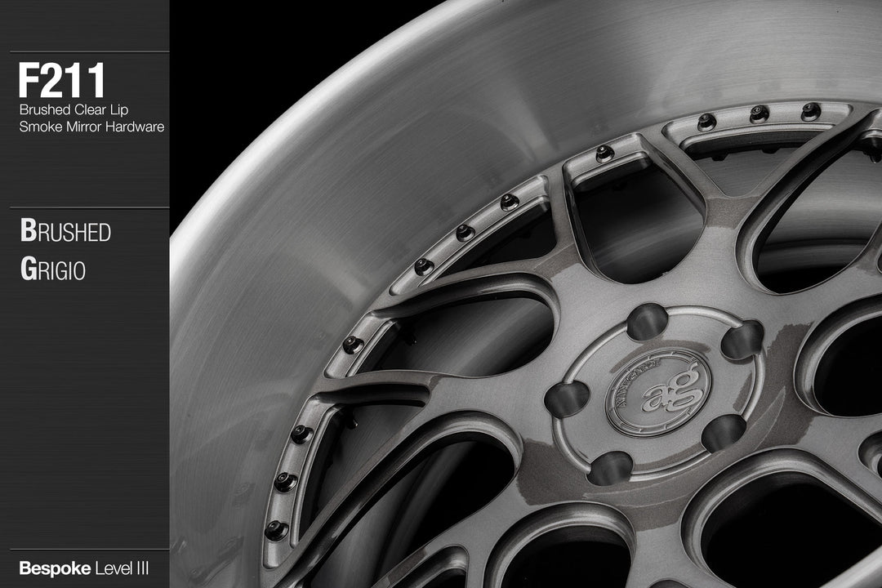Click the Grigio color label

point(52,270)
